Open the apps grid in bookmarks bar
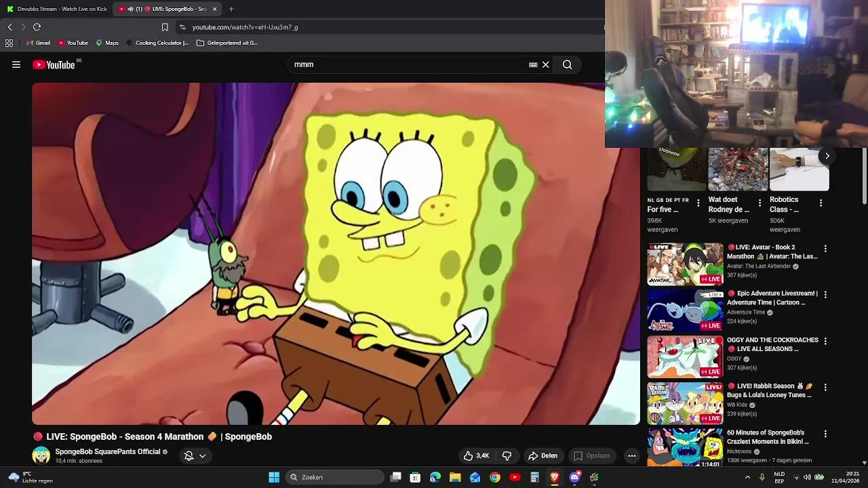868x488 pixels. [9, 43]
